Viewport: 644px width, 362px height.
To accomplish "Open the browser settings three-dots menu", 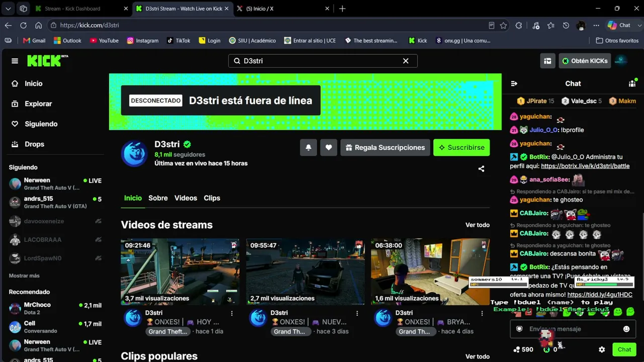I will coord(596,25).
